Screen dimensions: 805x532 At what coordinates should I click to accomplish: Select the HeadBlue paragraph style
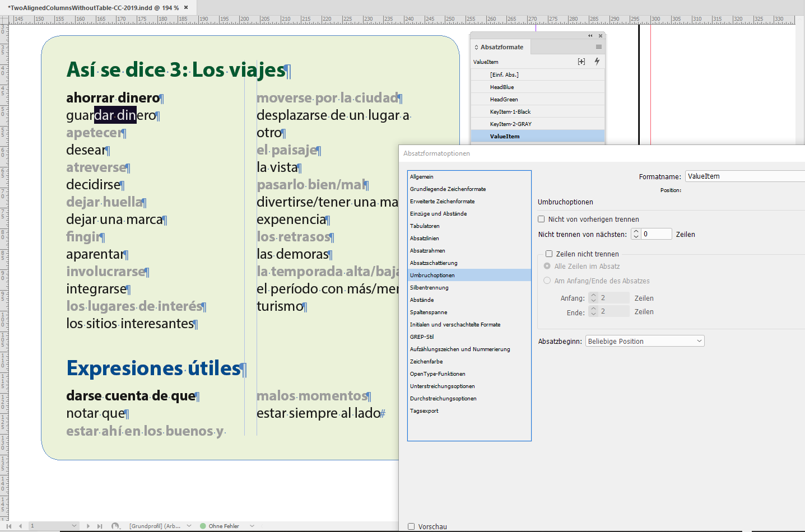pos(538,87)
